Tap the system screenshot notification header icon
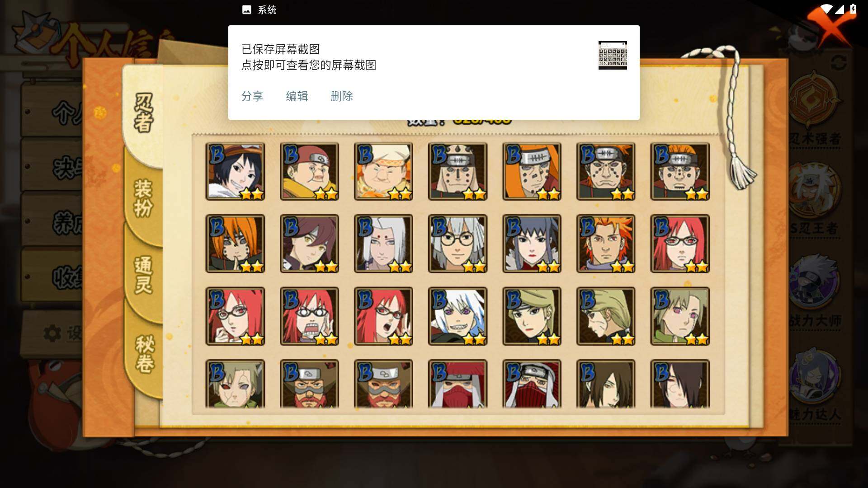 [x=247, y=10]
